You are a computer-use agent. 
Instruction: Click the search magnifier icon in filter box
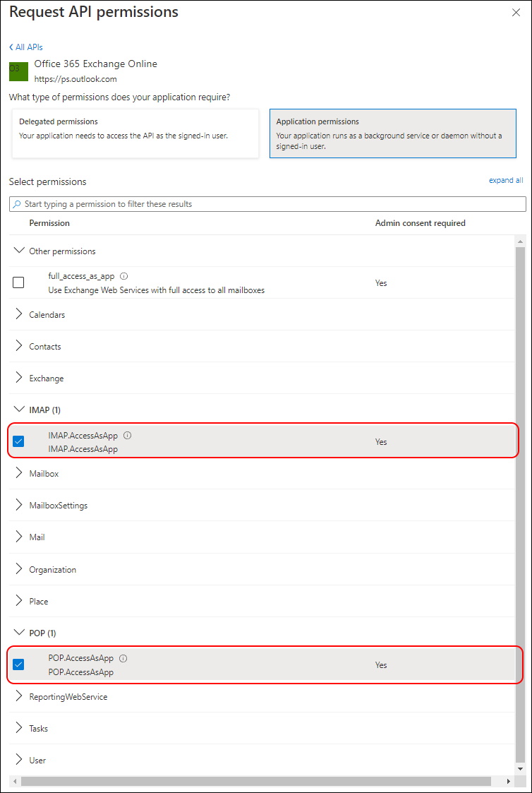17,204
